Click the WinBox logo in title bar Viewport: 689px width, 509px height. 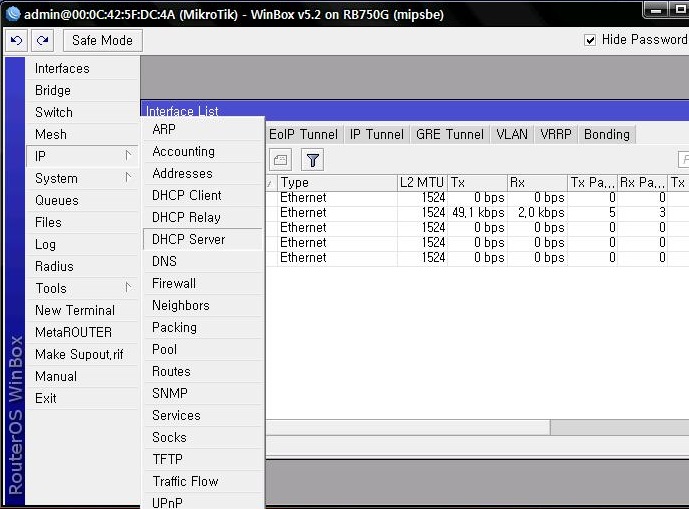[x=12, y=14]
